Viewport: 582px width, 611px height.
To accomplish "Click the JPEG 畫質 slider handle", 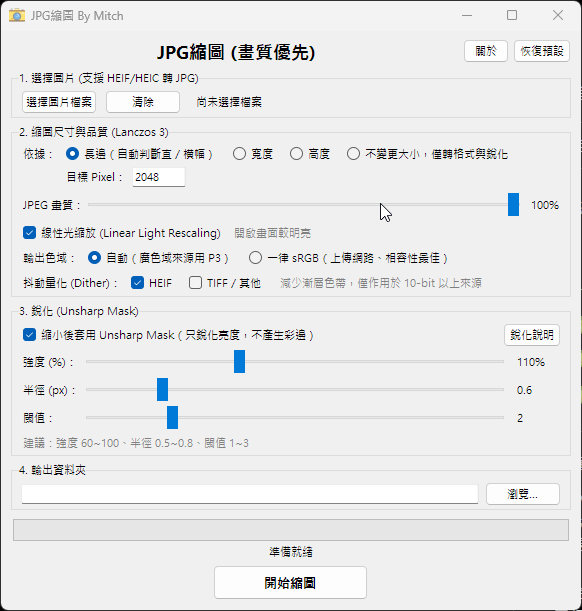I will click(x=513, y=205).
